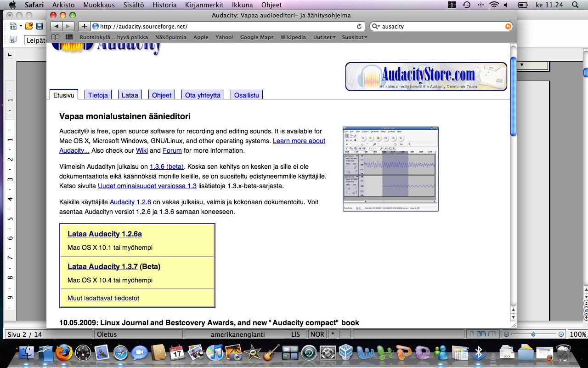Image resolution: width=588 pixels, height=368 pixels.
Task: Go forward with Safari's forward arrow
Action: click(x=68, y=26)
